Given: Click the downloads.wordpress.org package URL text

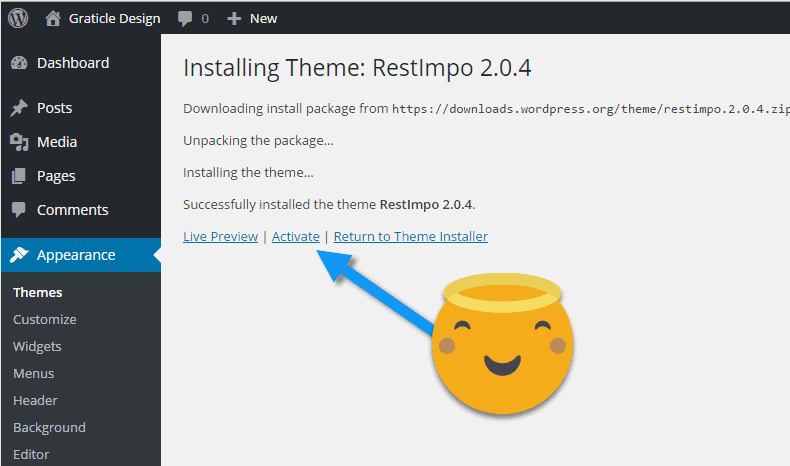Looking at the screenshot, I should click(590, 109).
